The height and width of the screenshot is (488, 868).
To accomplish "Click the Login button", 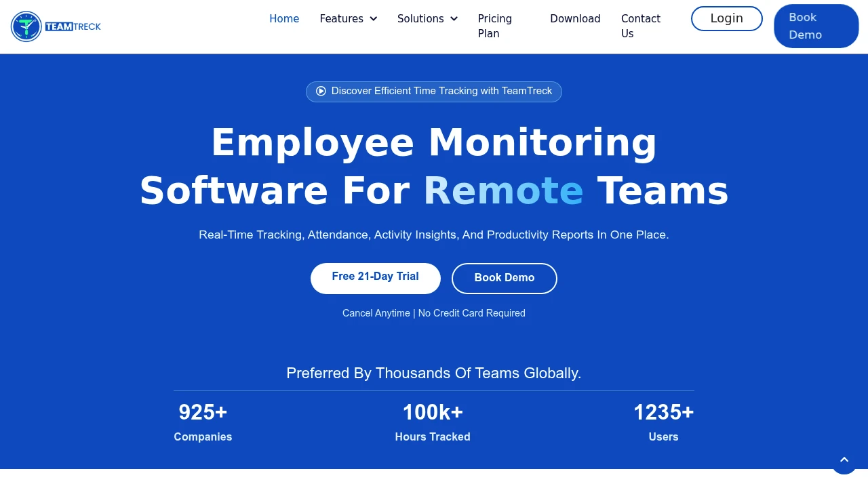I will pyautogui.click(x=727, y=18).
